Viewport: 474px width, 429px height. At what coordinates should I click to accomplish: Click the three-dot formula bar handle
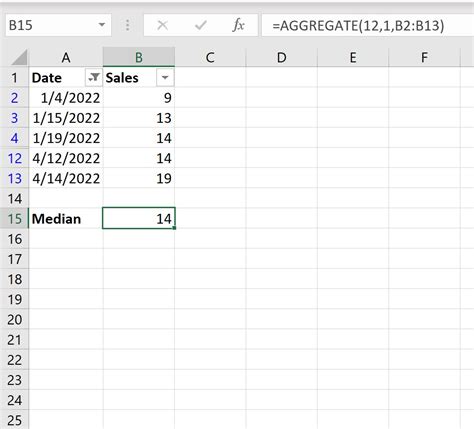[x=127, y=25]
